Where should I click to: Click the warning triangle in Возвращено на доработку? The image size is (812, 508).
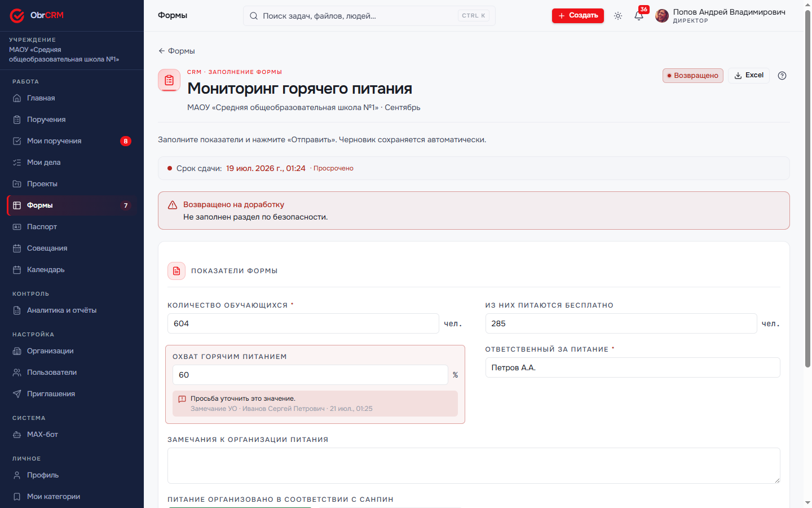point(173,205)
